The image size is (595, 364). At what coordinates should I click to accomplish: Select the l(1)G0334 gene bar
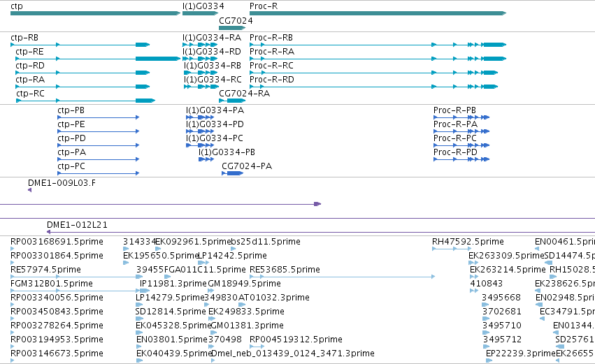pyautogui.click(x=201, y=13)
